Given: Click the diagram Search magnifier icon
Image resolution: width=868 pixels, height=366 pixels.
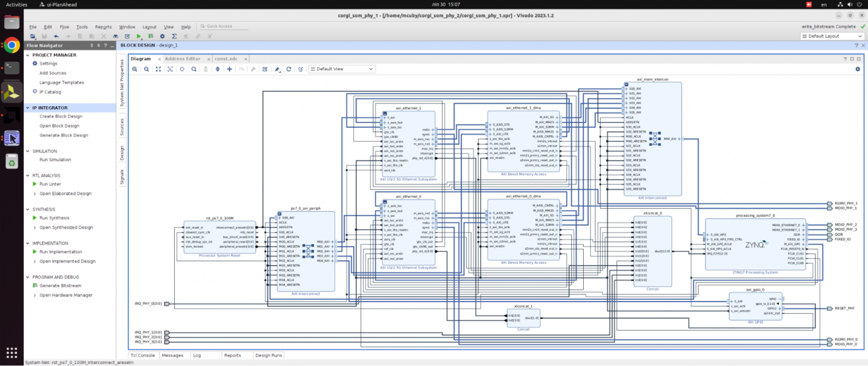Looking at the screenshot, I should 194,69.
